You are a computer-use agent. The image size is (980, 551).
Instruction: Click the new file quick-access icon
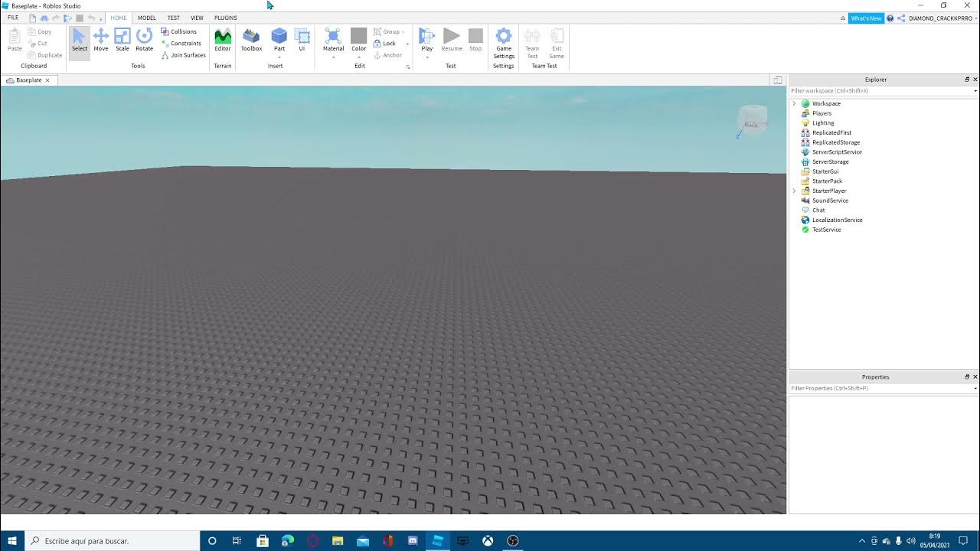(33, 18)
